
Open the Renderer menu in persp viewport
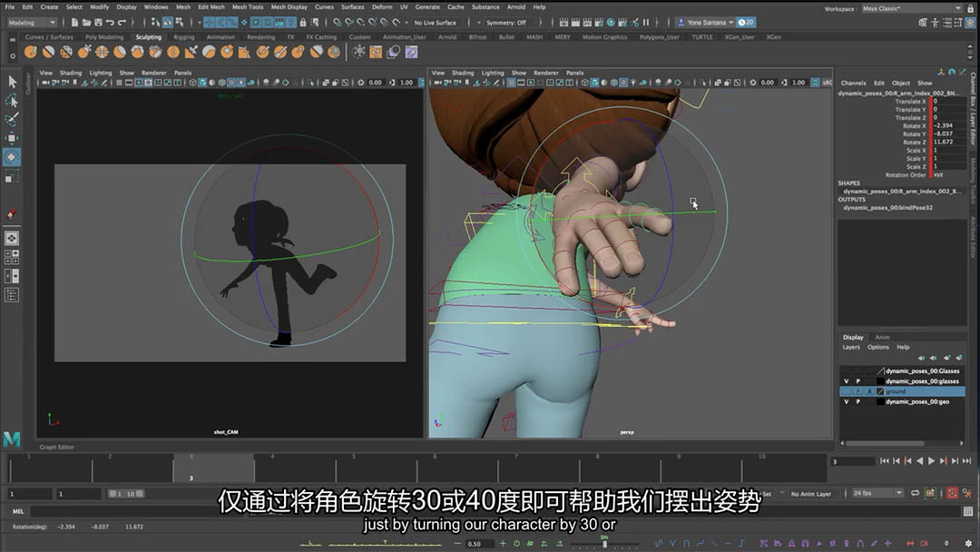(x=545, y=74)
